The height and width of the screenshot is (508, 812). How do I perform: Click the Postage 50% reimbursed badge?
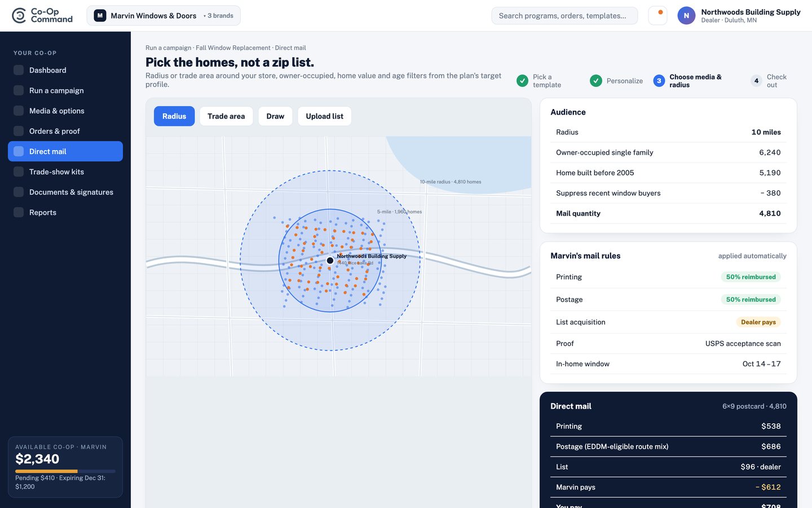pyautogui.click(x=751, y=300)
